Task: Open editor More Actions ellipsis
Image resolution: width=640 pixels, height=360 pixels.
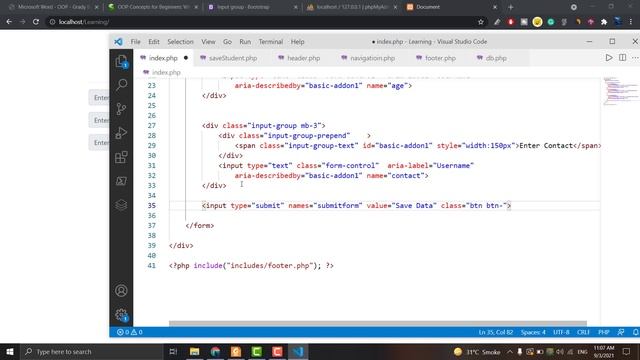Action: pyautogui.click(x=635, y=58)
